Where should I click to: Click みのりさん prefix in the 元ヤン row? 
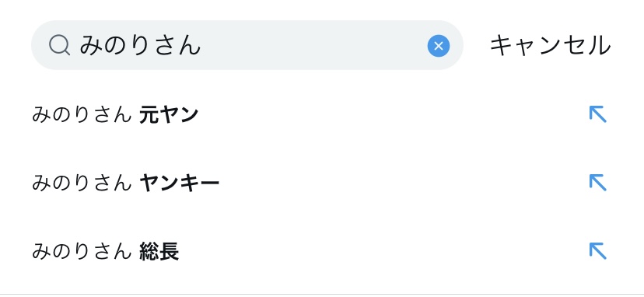tap(82, 114)
